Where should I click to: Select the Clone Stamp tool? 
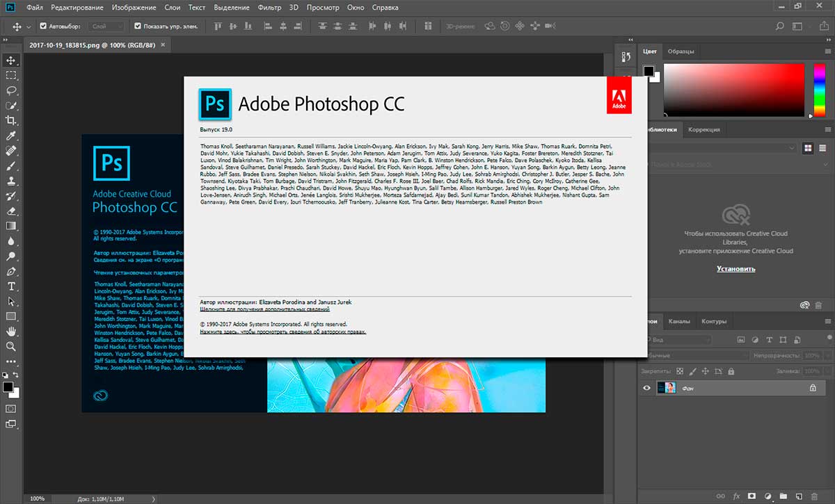tap(11, 181)
